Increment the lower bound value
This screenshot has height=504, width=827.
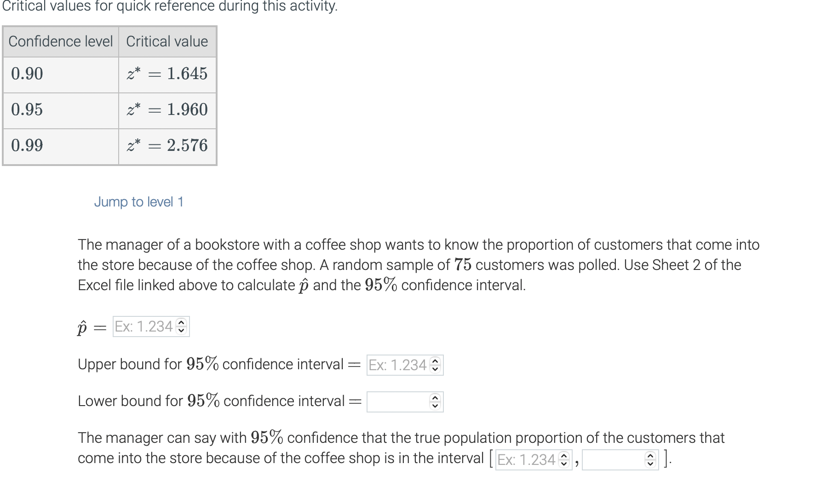(434, 398)
